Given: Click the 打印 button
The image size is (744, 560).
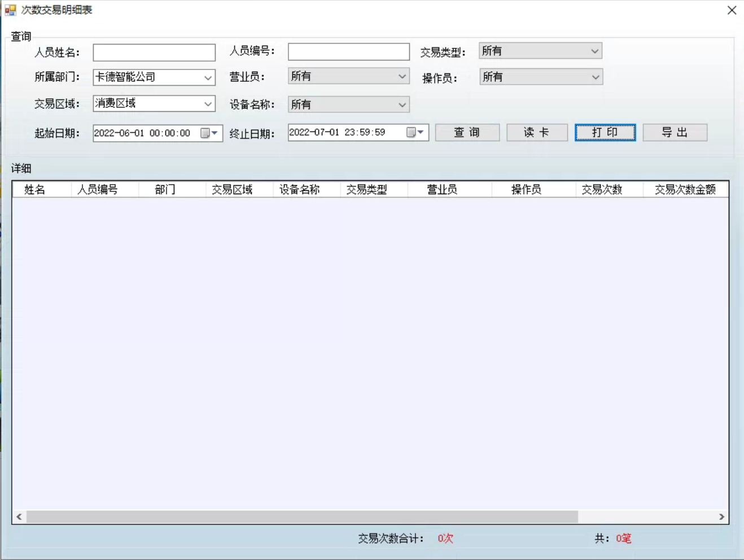Looking at the screenshot, I should coord(605,132).
